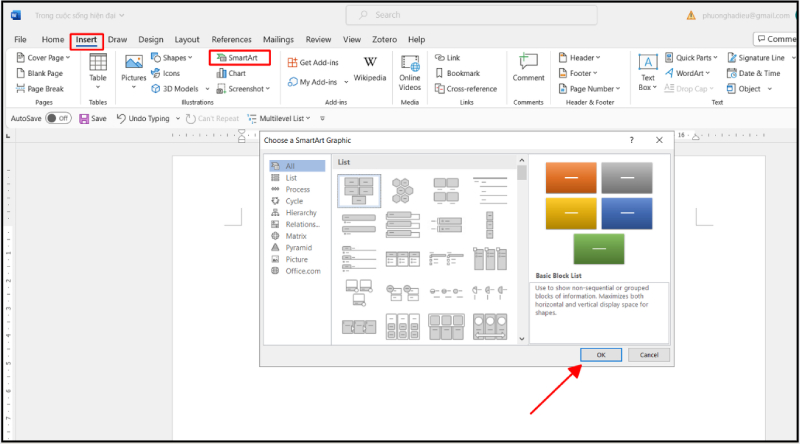Click the Help question mark in SmartArt dialog
The height and width of the screenshot is (444, 800).
[631, 140]
